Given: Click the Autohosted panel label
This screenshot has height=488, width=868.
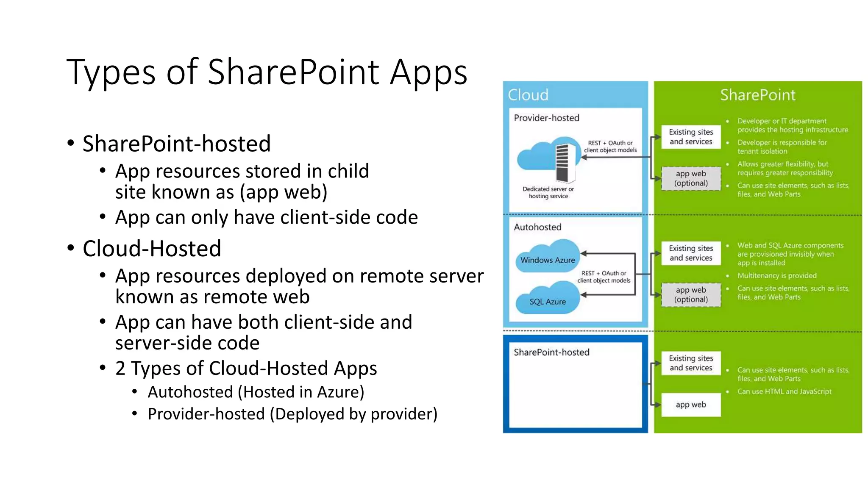Looking at the screenshot, I should [x=537, y=227].
